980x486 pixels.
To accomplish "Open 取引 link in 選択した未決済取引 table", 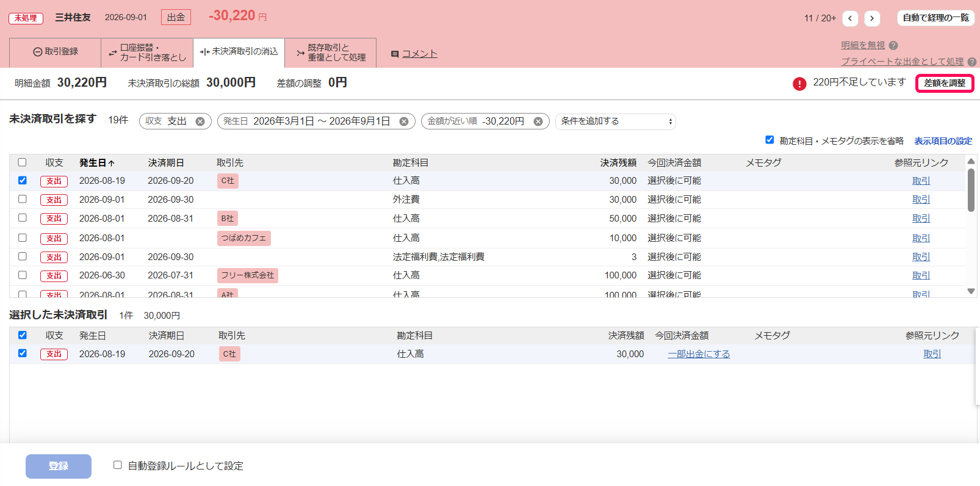I will coord(932,354).
